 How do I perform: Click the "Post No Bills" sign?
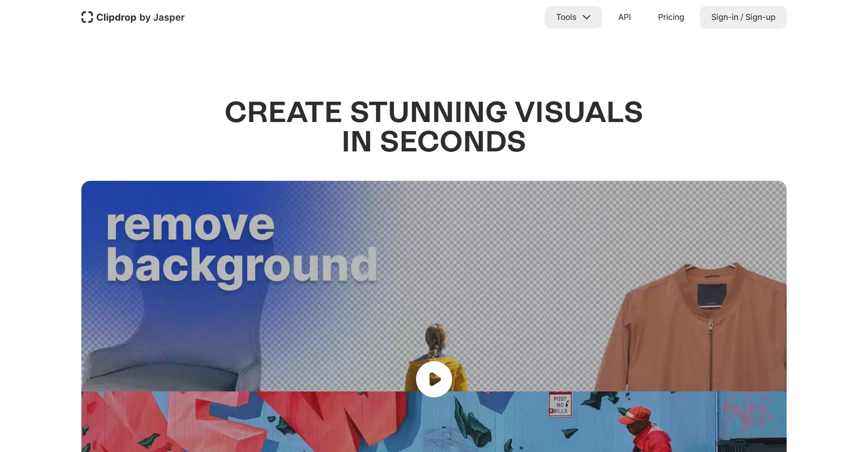[x=560, y=405]
